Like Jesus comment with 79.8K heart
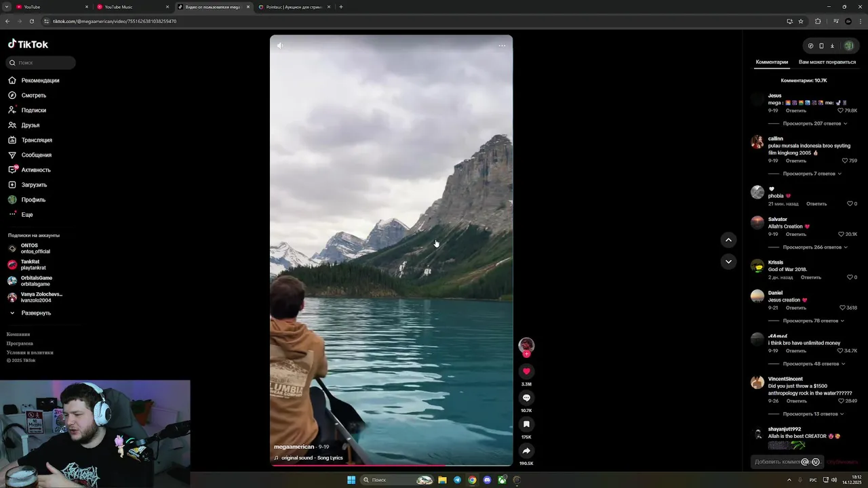868x488 pixels. (x=840, y=110)
